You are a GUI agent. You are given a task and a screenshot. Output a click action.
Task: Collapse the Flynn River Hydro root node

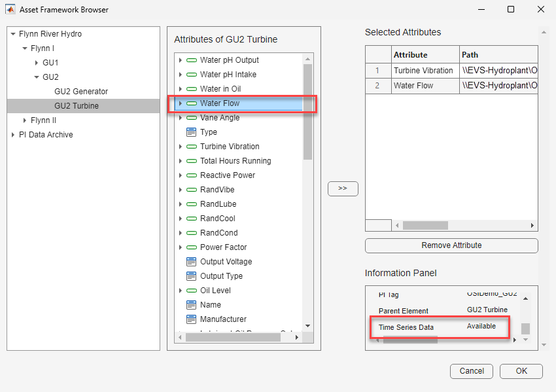[x=12, y=33]
